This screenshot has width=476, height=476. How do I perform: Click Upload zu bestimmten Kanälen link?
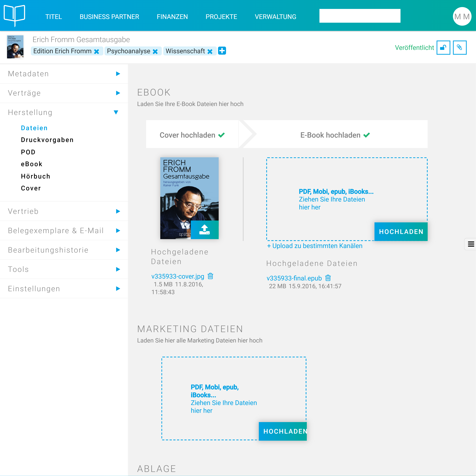tap(314, 246)
